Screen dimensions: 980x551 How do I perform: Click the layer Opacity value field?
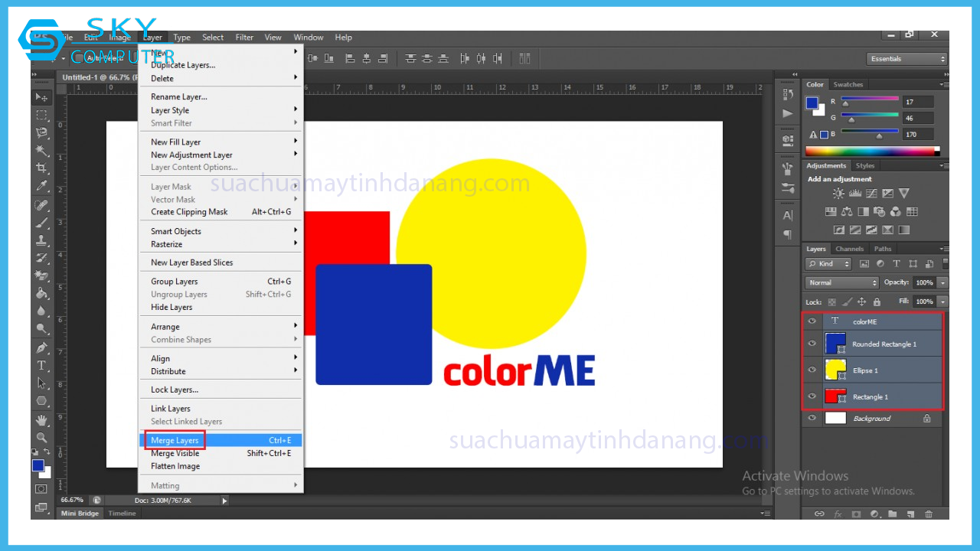point(923,282)
